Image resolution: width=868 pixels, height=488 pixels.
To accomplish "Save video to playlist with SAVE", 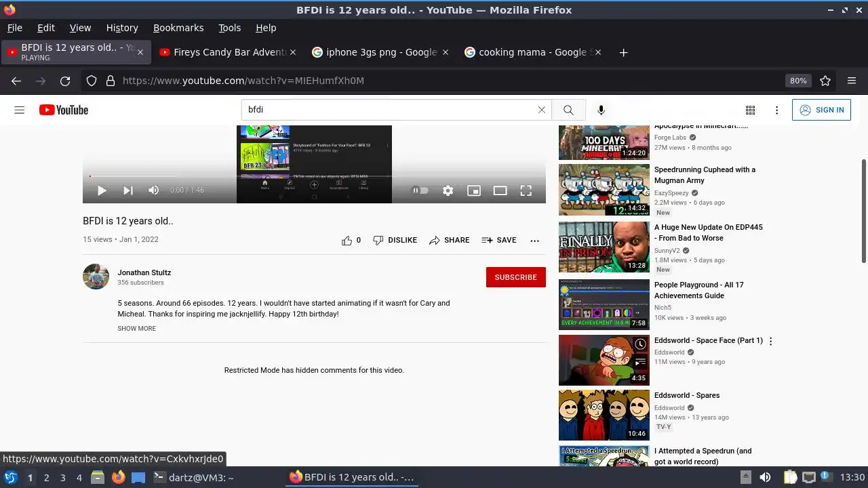I will [499, 240].
